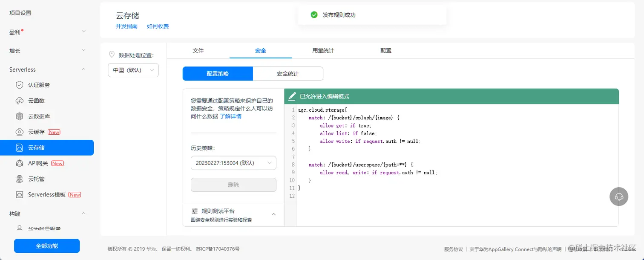
Task: Click line 'match: /{bucket}/splash/{image}'
Action: point(354,118)
